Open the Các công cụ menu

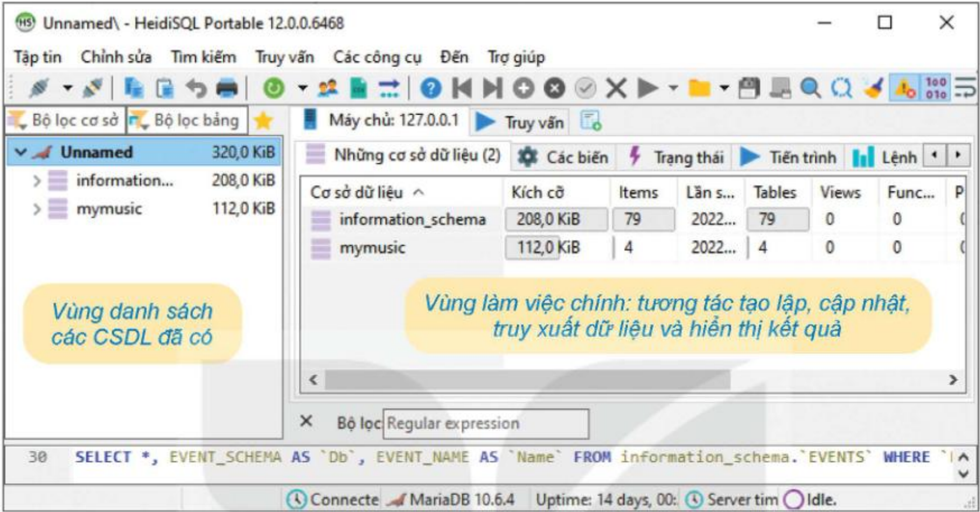coord(377,57)
